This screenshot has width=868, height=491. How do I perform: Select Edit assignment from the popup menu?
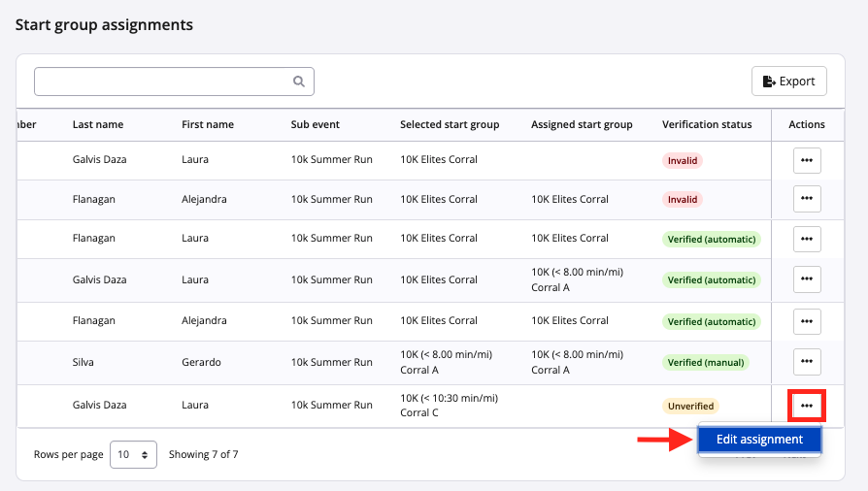click(759, 440)
